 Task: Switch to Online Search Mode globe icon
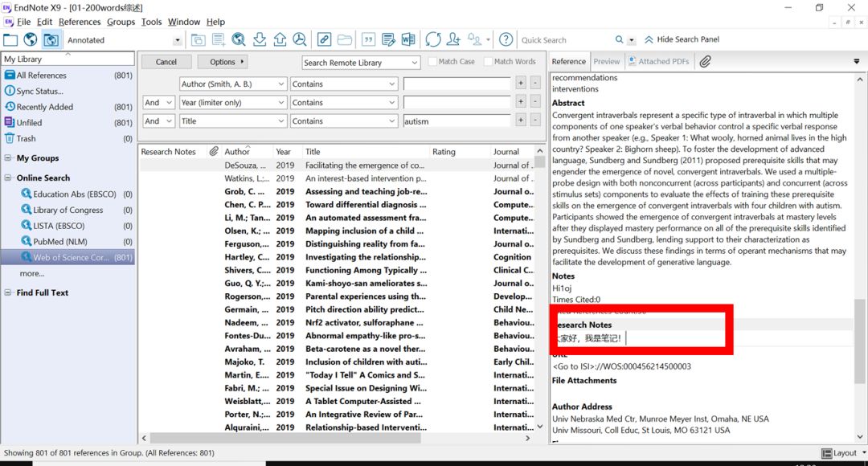[x=31, y=40]
